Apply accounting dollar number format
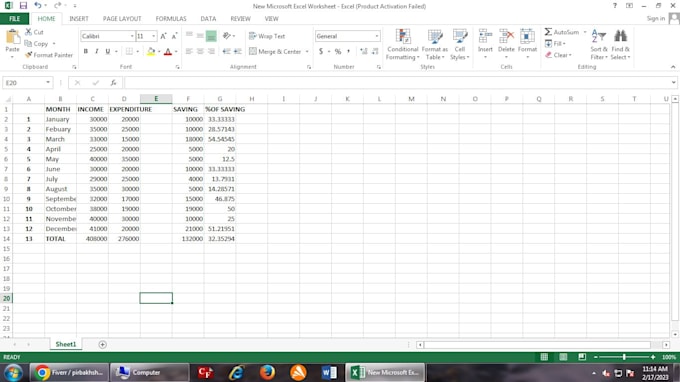The image size is (680, 382). (x=321, y=51)
